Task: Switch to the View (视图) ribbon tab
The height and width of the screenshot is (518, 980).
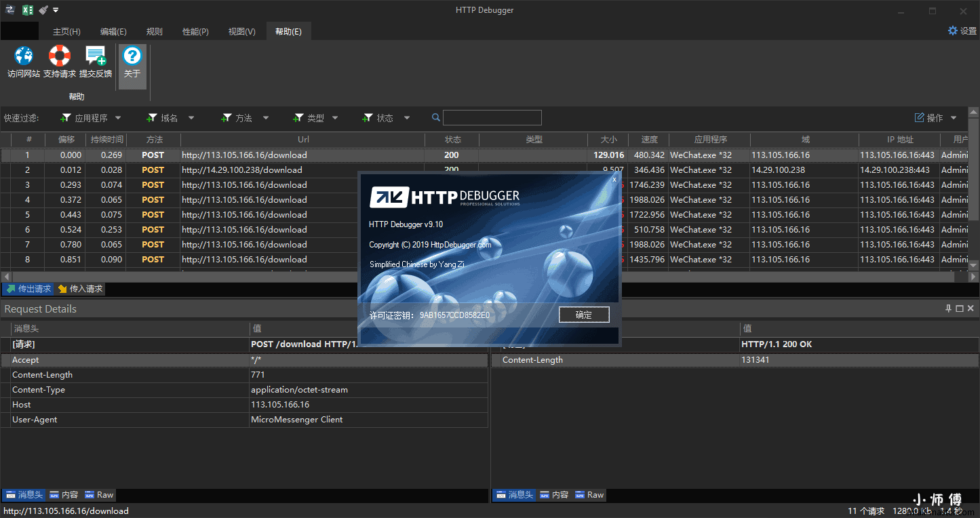Action: click(x=242, y=32)
